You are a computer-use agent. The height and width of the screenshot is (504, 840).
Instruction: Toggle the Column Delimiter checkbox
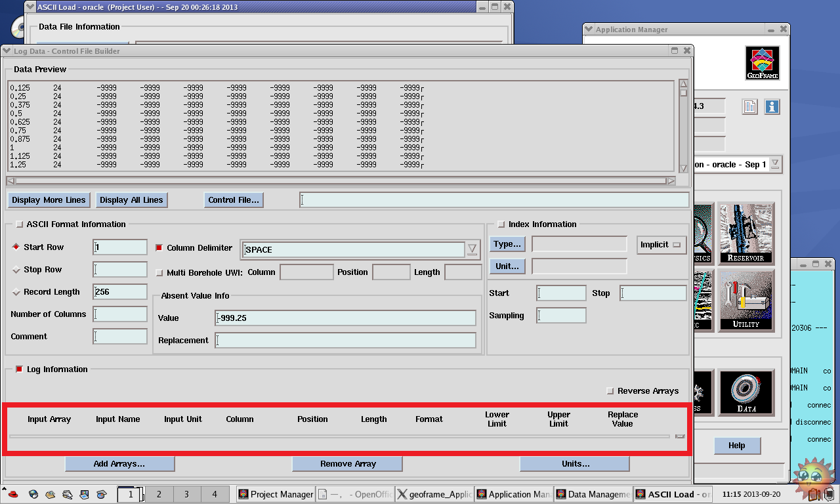point(159,248)
